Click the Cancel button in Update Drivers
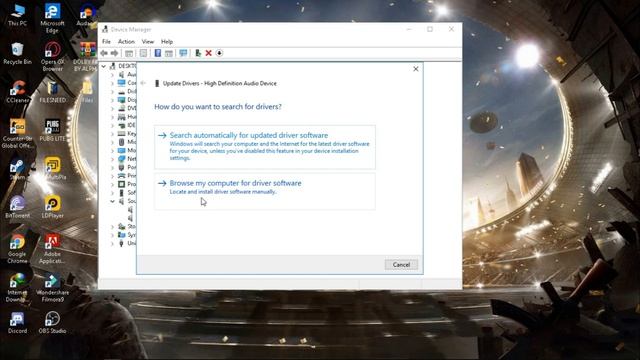This screenshot has height=360, width=640. click(401, 264)
